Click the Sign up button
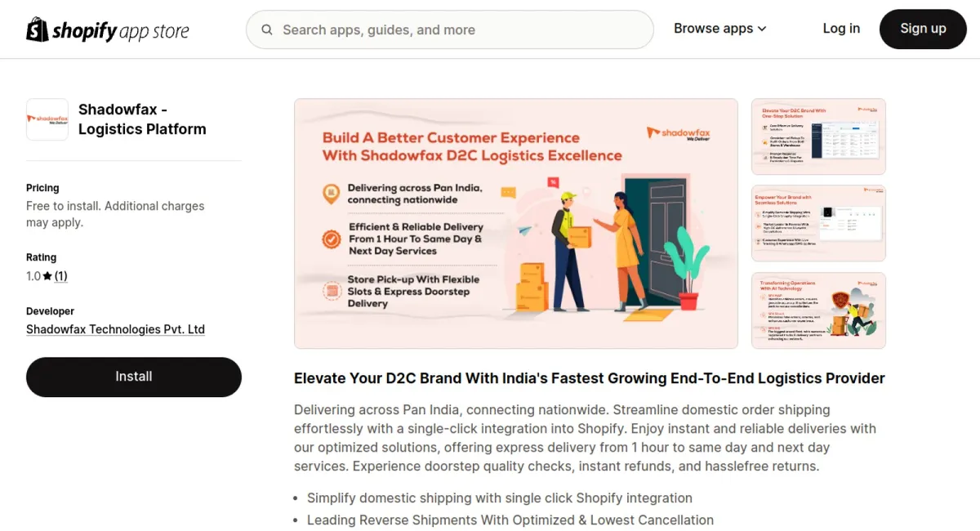The image size is (980, 531). [923, 29]
